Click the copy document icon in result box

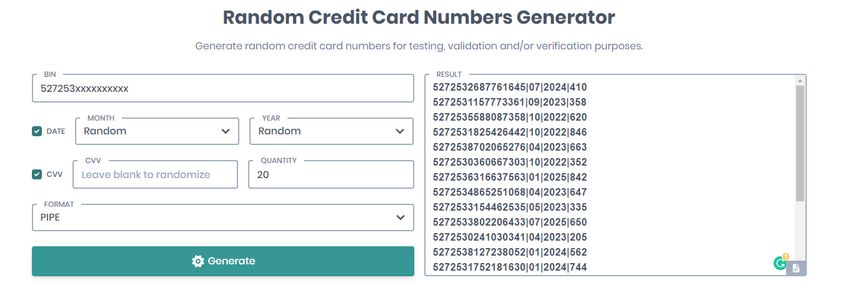point(796,268)
